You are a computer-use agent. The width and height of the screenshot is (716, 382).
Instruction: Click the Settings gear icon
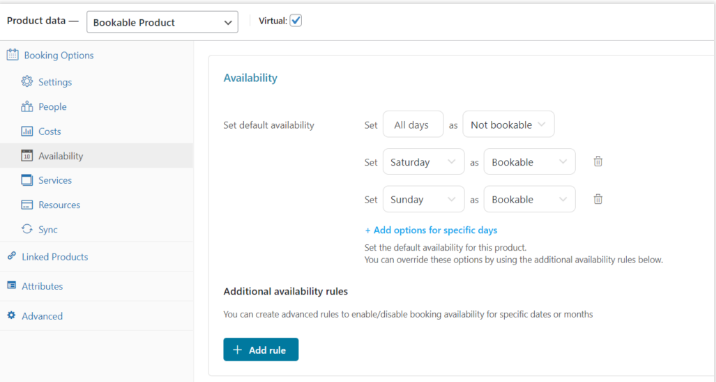click(x=27, y=82)
